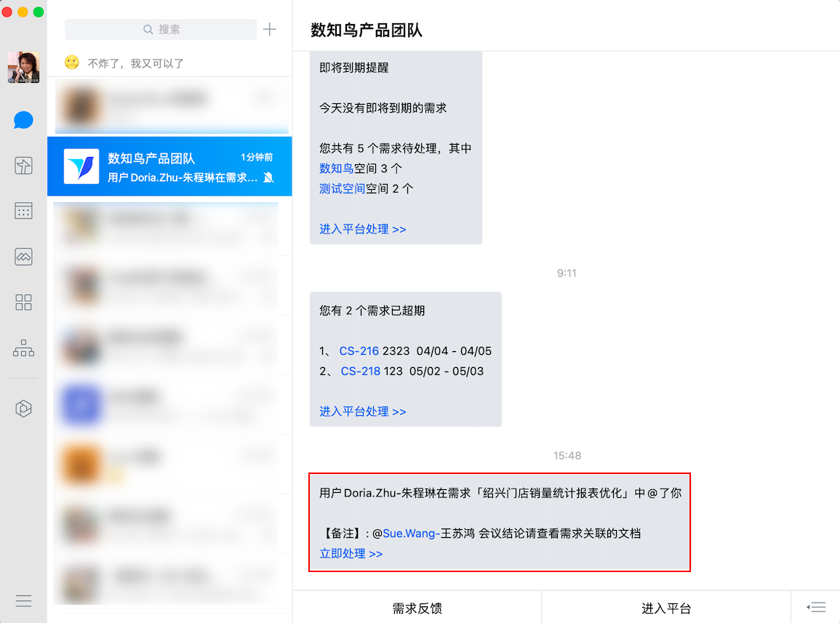
Task: Open the messages chat bubble icon
Action: (23, 120)
